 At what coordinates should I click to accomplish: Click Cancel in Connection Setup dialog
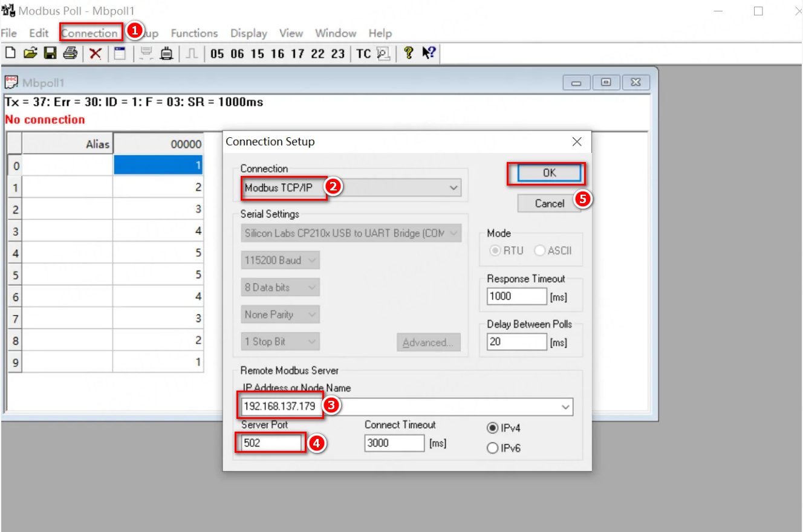point(549,204)
